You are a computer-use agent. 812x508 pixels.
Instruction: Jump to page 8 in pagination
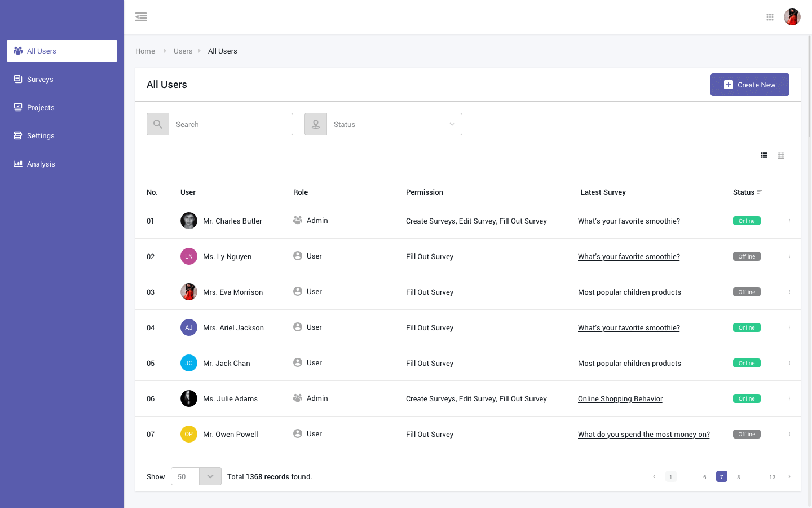(x=738, y=477)
